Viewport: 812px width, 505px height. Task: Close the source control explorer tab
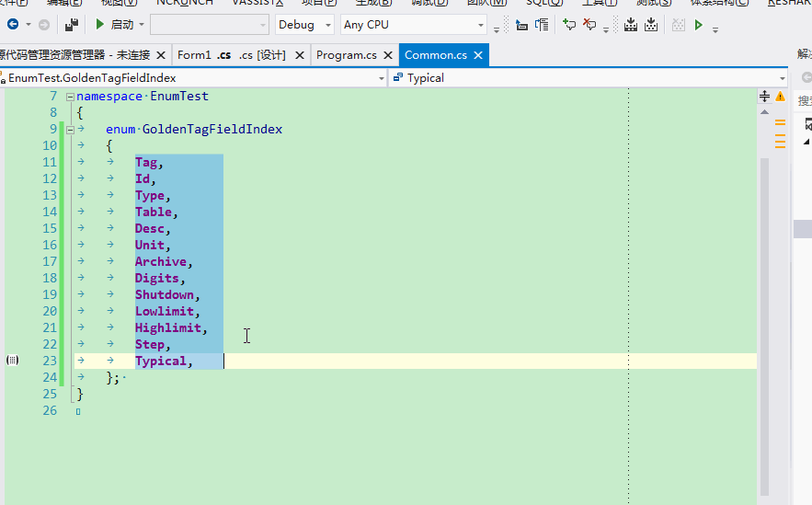161,55
